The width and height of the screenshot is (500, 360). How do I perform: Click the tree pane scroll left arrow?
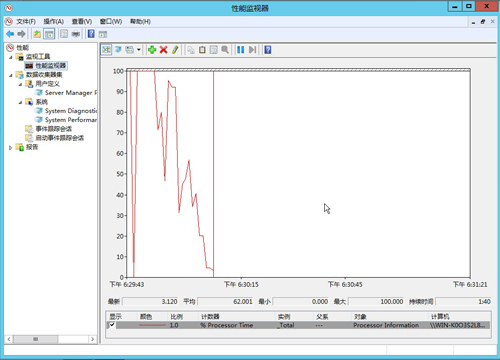pyautogui.click(x=9, y=339)
